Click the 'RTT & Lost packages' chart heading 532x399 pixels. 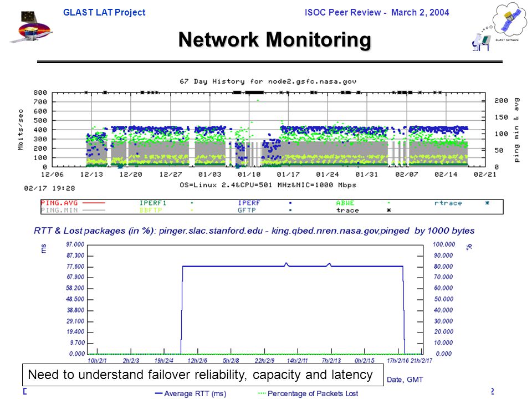pos(254,231)
